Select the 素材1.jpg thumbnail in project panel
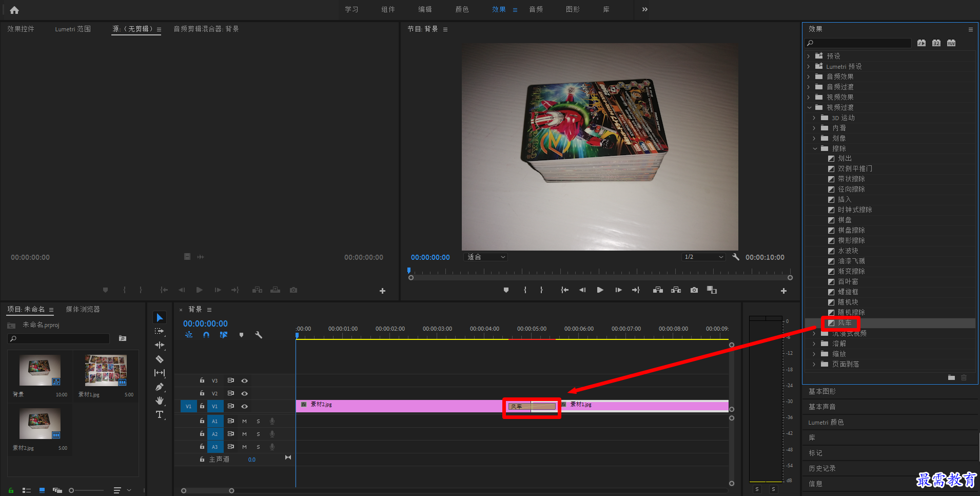 pyautogui.click(x=106, y=370)
